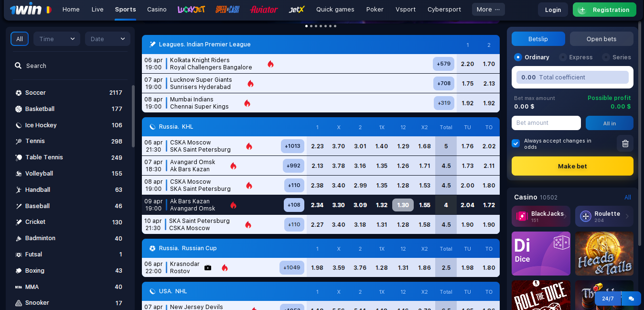644x310 pixels.
Task: Open the MMA icon
Action: click(19, 287)
